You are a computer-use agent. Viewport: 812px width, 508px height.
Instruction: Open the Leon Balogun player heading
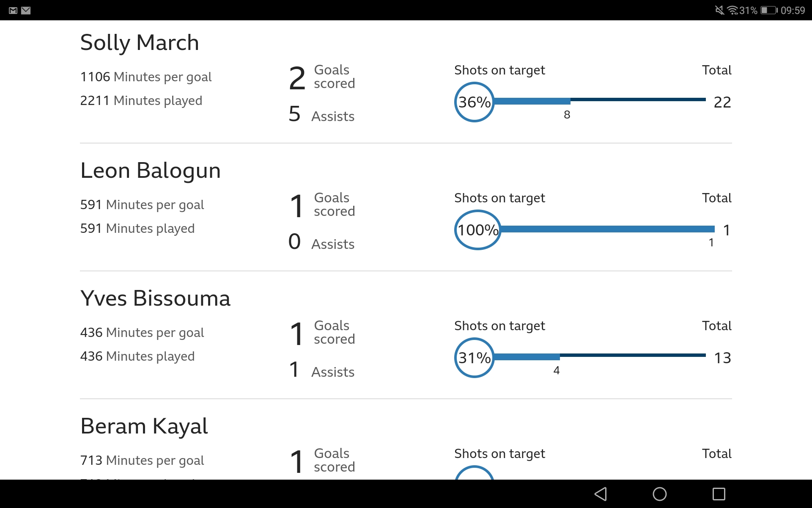pos(151,171)
